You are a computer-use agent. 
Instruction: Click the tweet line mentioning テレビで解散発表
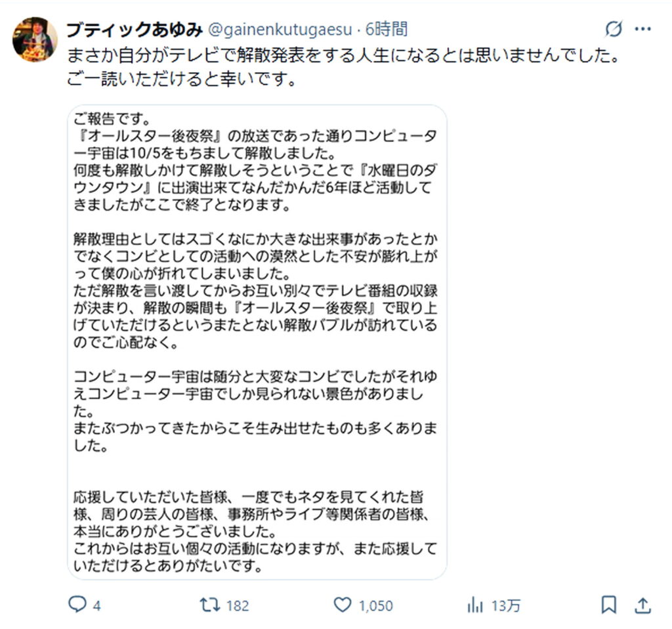(x=343, y=56)
